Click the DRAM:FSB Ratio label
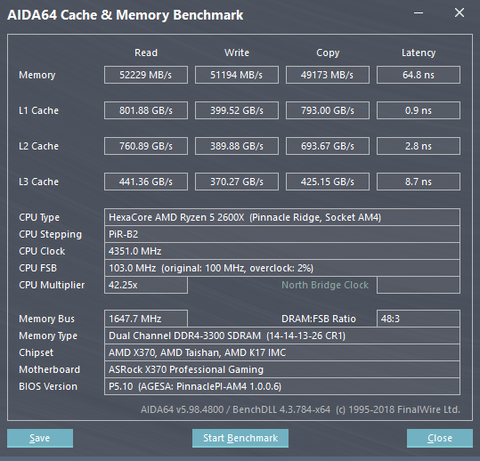 [319, 319]
